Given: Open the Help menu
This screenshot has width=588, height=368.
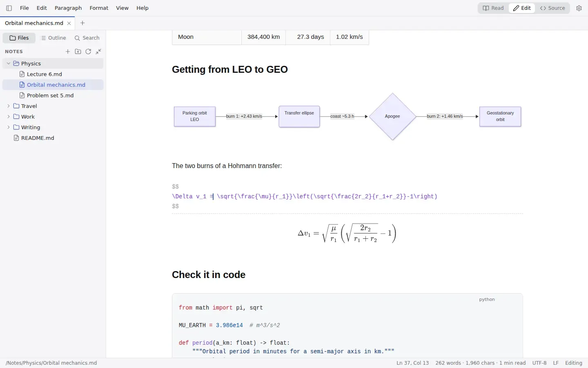Looking at the screenshot, I should point(143,8).
